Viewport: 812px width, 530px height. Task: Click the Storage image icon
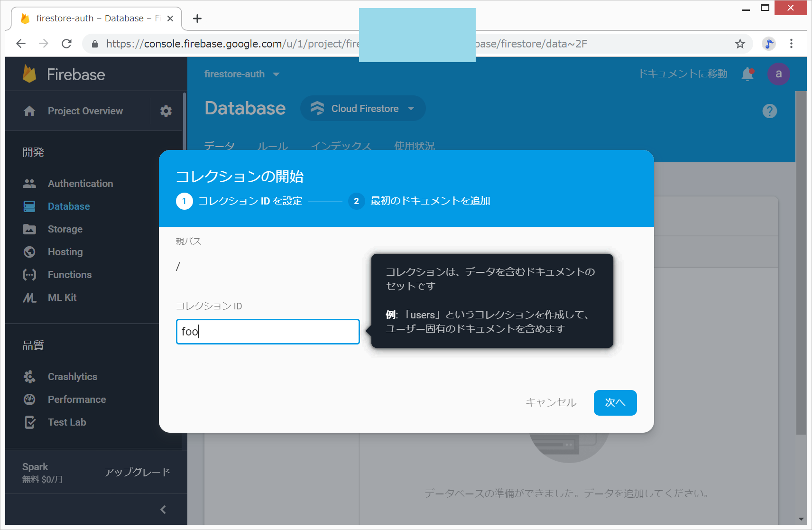tap(29, 229)
